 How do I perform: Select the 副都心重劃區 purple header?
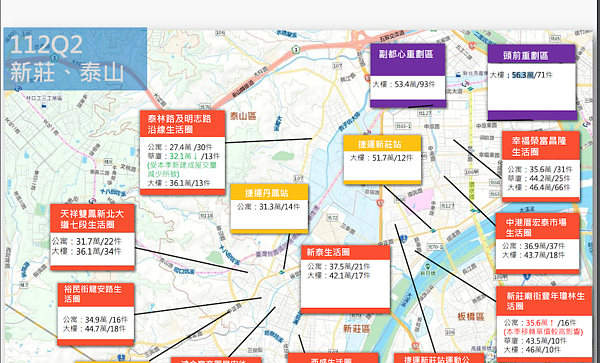(x=408, y=59)
